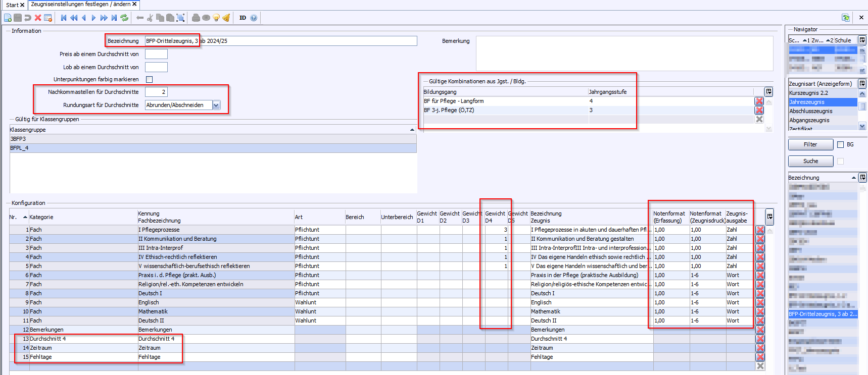Click the ID toolbar button
Screen dimensions: 868x375
point(243,18)
